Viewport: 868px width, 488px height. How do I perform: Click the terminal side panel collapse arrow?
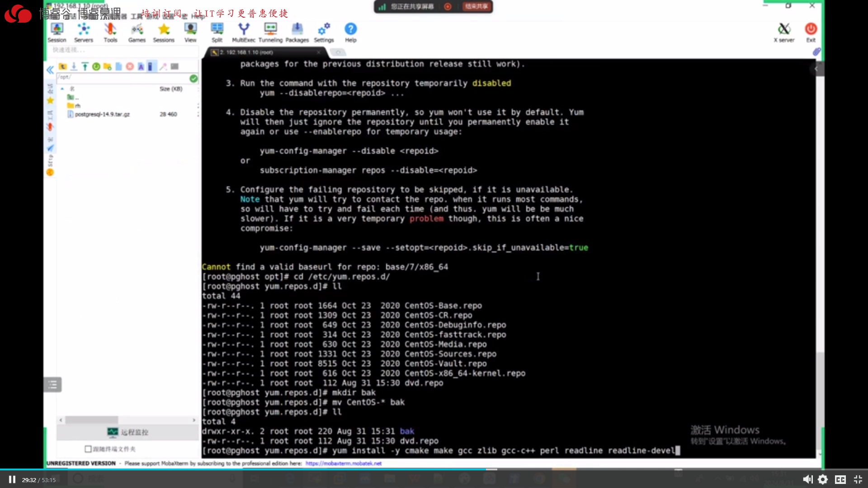pos(816,69)
